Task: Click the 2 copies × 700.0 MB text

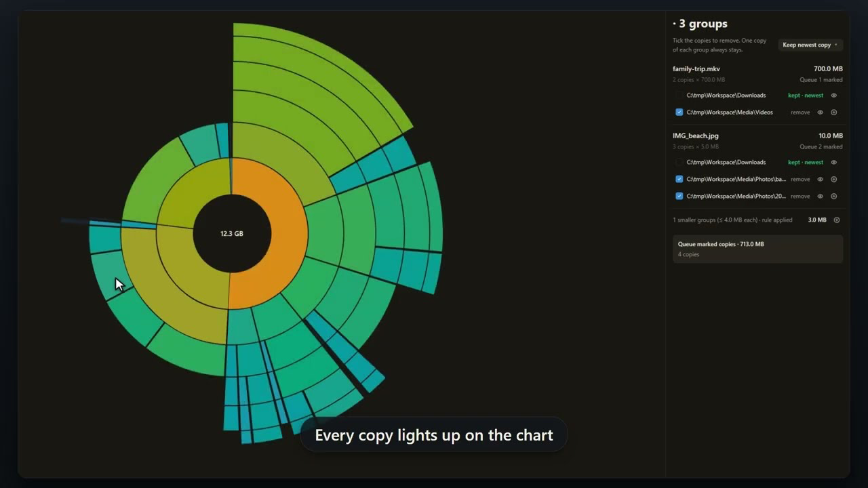Action: [698, 80]
